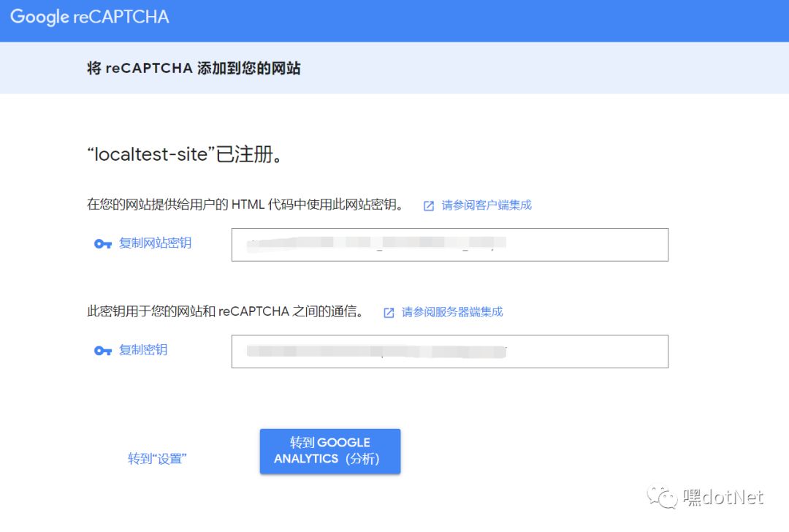The height and width of the screenshot is (532, 789).
Task: Click external-link icon before 请参阅客户端集成
Action: click(x=429, y=206)
